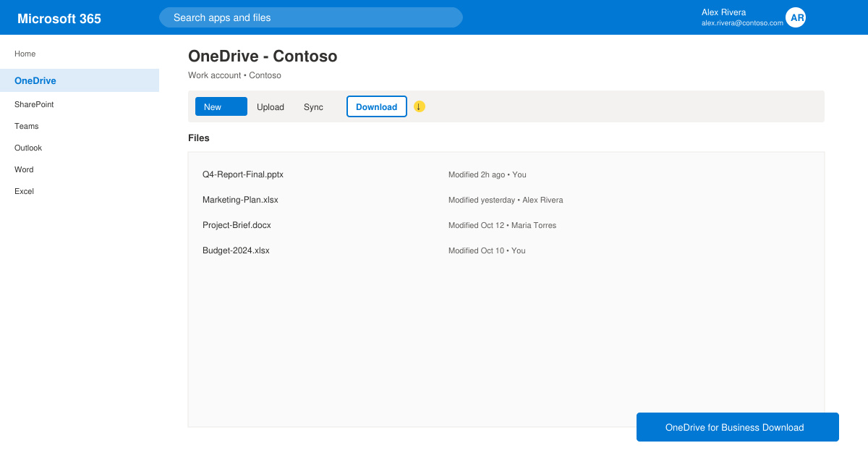Image resolution: width=868 pixels, height=456 pixels.
Task: Click the yellow download arrow icon
Action: click(420, 106)
